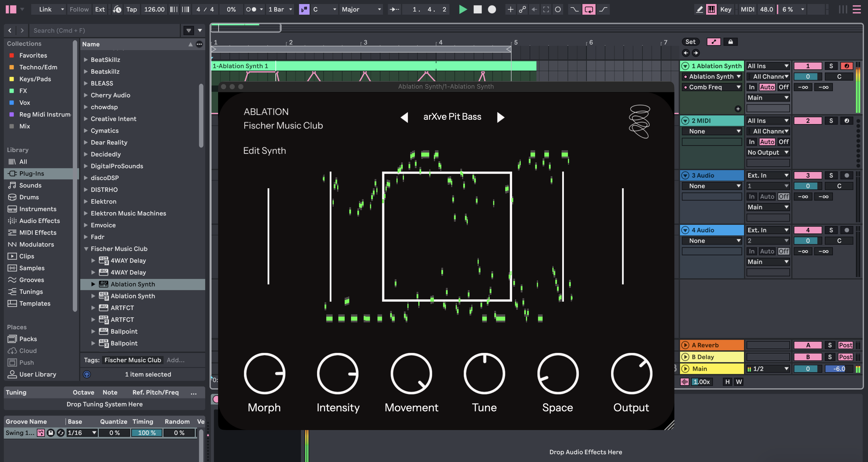Click the scale mode sharp/flat icon

[x=304, y=9]
